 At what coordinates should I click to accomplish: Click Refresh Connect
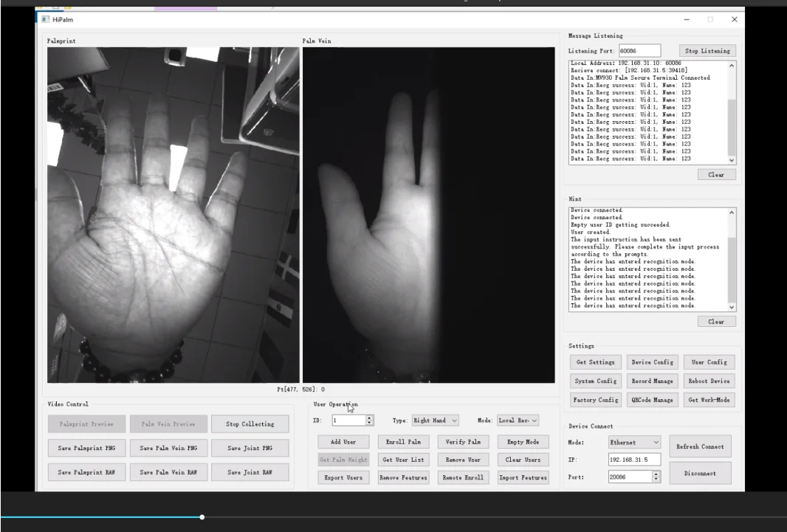coord(698,446)
